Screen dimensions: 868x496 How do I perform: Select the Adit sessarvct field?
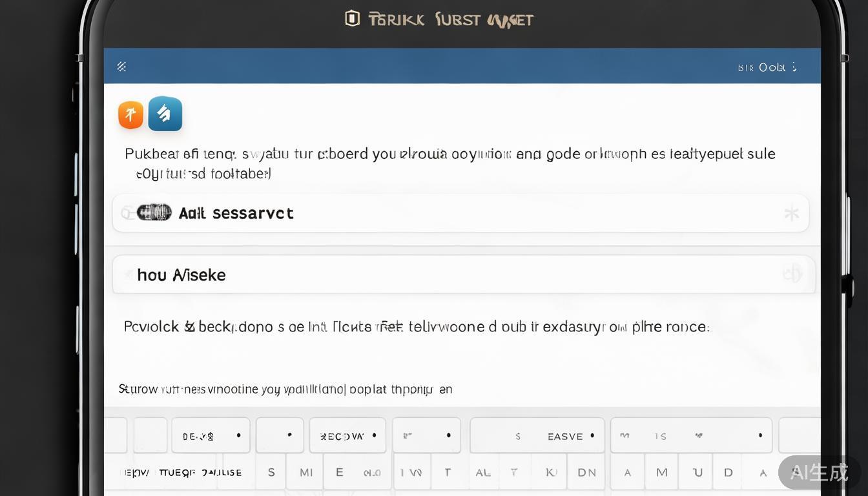[452, 213]
